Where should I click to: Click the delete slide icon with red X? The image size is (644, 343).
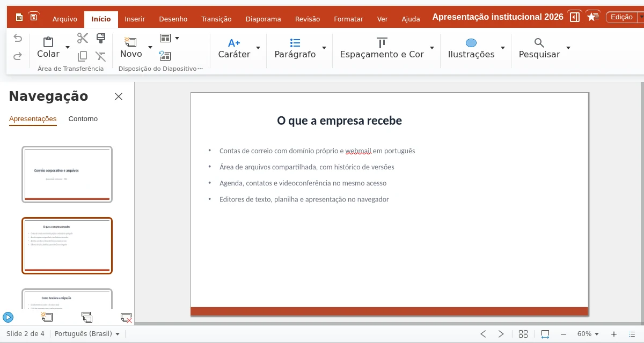(126, 317)
